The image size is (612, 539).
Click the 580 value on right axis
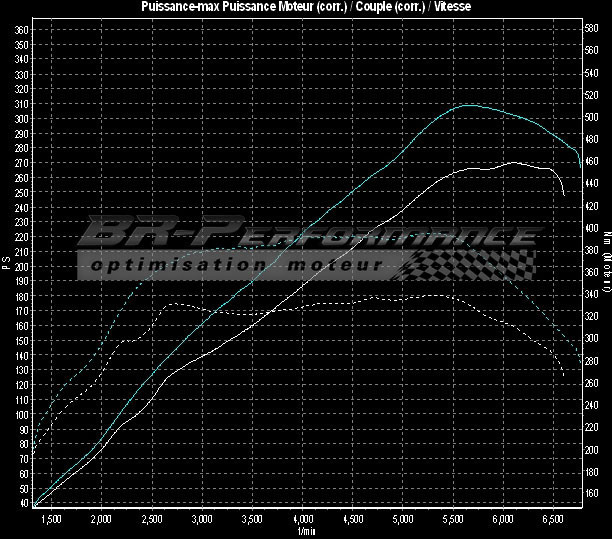[x=591, y=30]
